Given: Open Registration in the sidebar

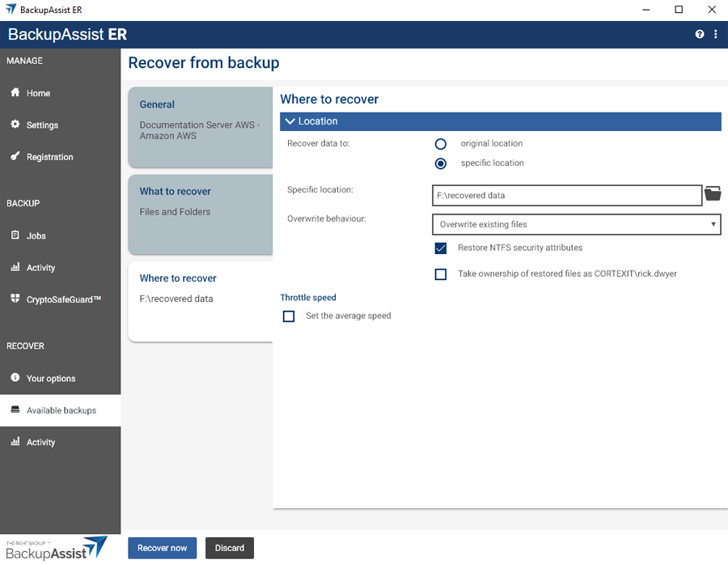Looking at the screenshot, I should (x=61, y=157).
